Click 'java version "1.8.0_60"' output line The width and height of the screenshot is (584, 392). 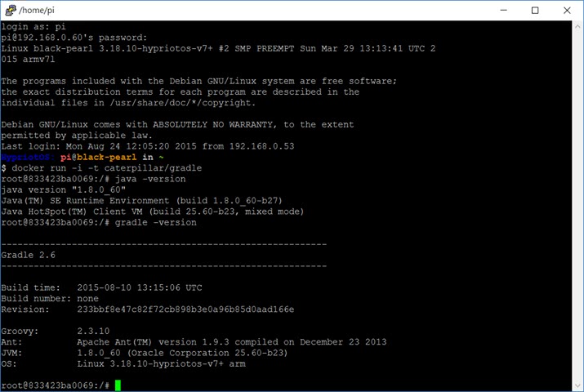(64, 189)
